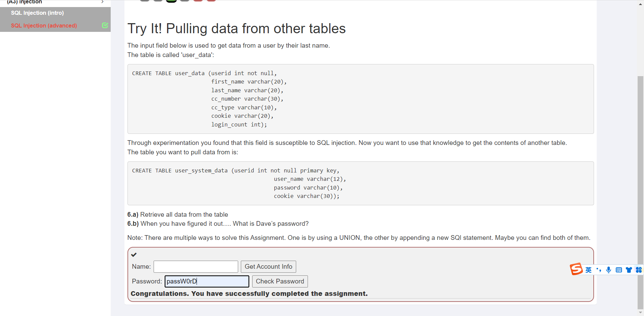The image size is (644, 316).
Task: Click the 'login_count int);' code line
Action: click(239, 125)
